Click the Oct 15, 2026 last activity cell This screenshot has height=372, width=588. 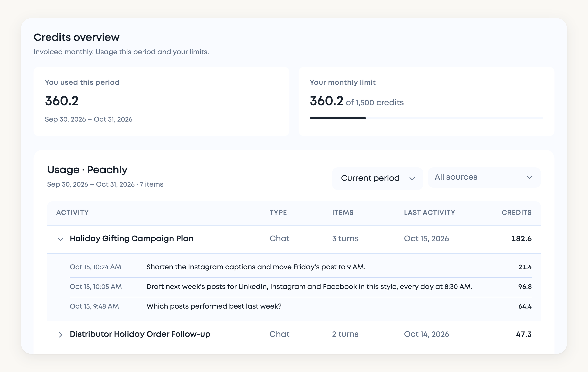click(x=426, y=239)
